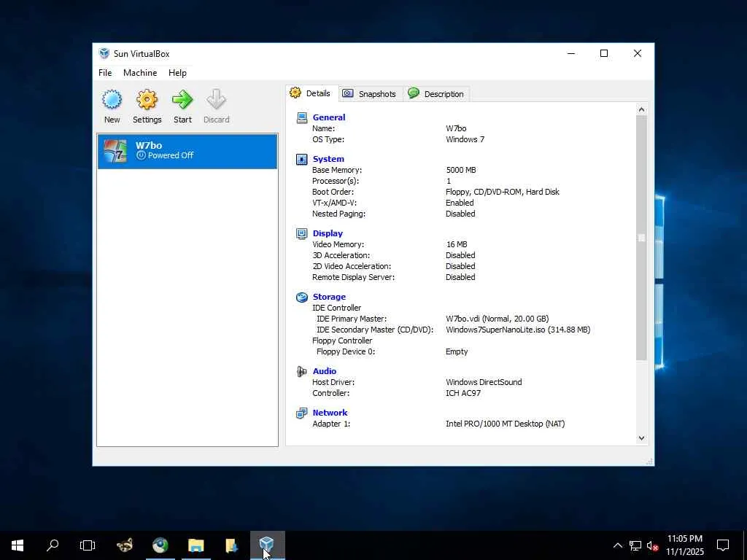Click the New virtual machine icon

point(112,99)
